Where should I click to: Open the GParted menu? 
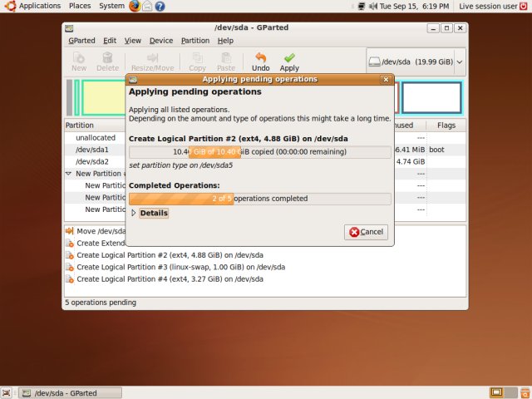(81, 41)
